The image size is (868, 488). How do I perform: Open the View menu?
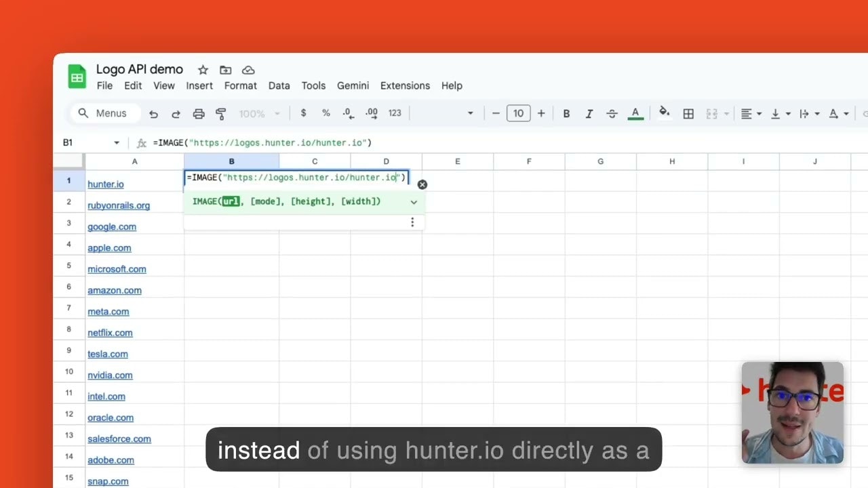pos(164,85)
